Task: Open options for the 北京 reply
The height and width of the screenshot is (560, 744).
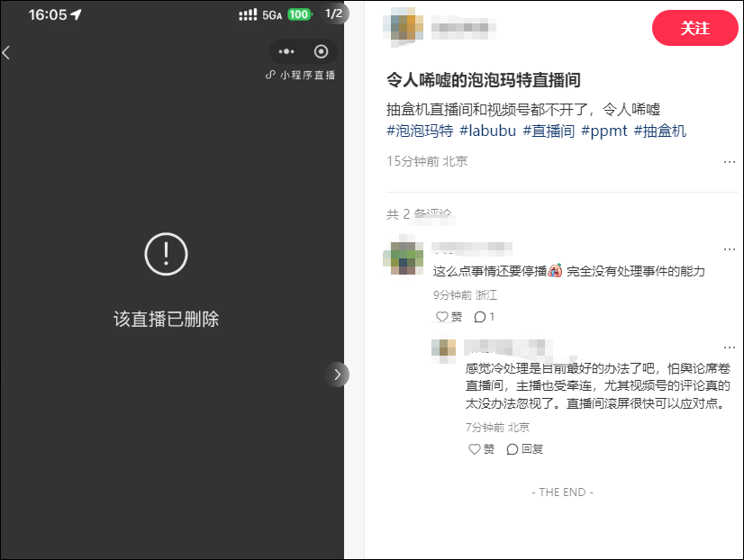Action: click(x=730, y=348)
